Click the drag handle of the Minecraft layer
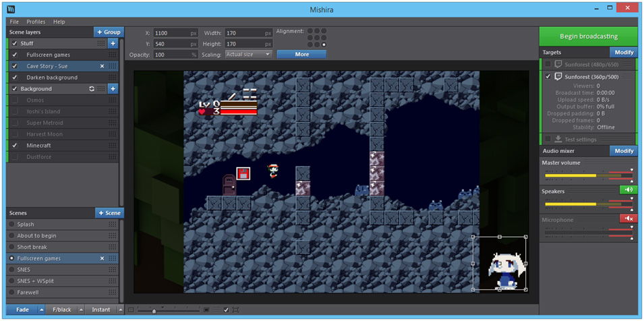The height and width of the screenshot is (321, 644). 112,145
